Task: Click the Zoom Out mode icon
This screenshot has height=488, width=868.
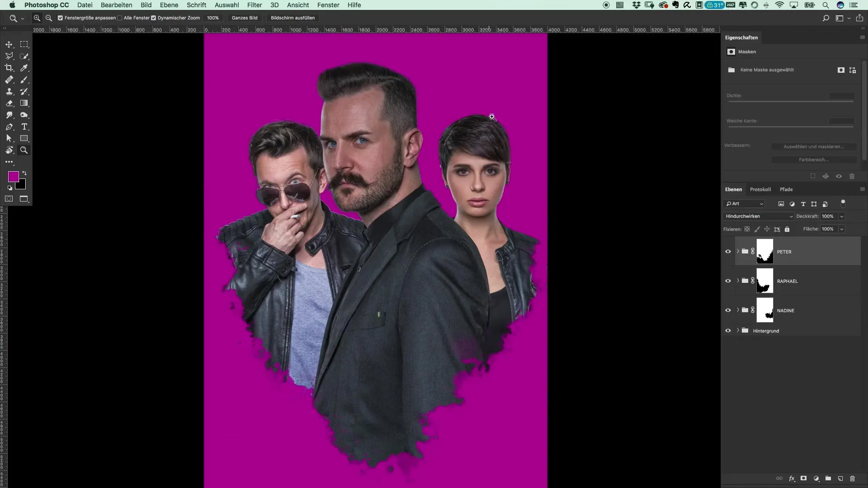Action: (x=49, y=18)
